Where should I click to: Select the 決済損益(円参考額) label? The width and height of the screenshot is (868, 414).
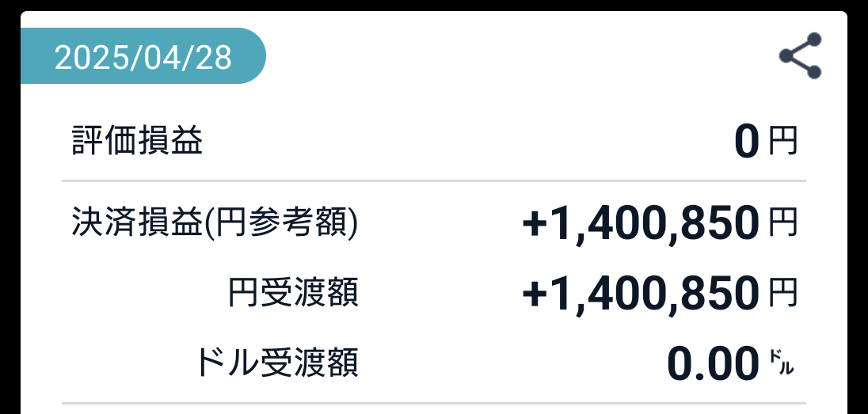215,224
